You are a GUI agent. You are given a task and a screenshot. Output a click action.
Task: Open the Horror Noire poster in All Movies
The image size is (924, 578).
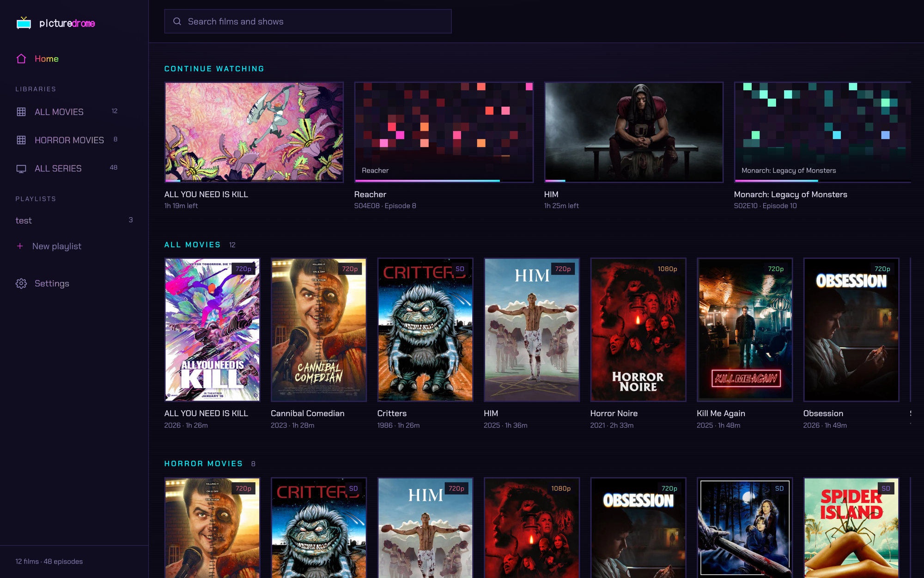[638, 330]
